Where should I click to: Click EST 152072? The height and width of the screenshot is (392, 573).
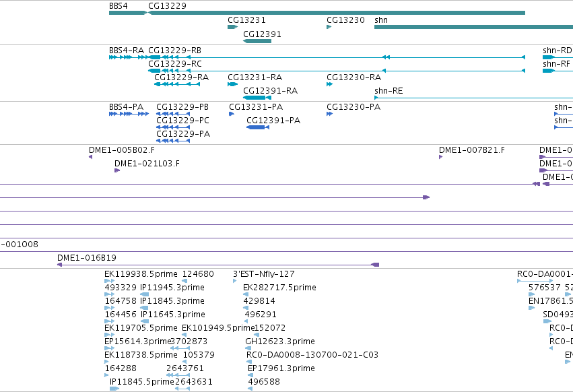click(x=257, y=335)
